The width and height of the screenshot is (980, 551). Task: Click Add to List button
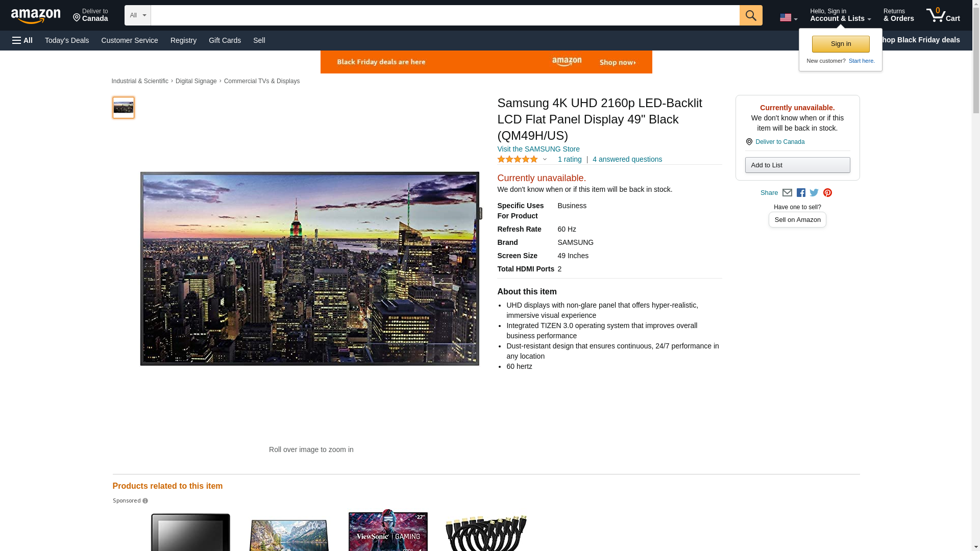click(x=797, y=165)
